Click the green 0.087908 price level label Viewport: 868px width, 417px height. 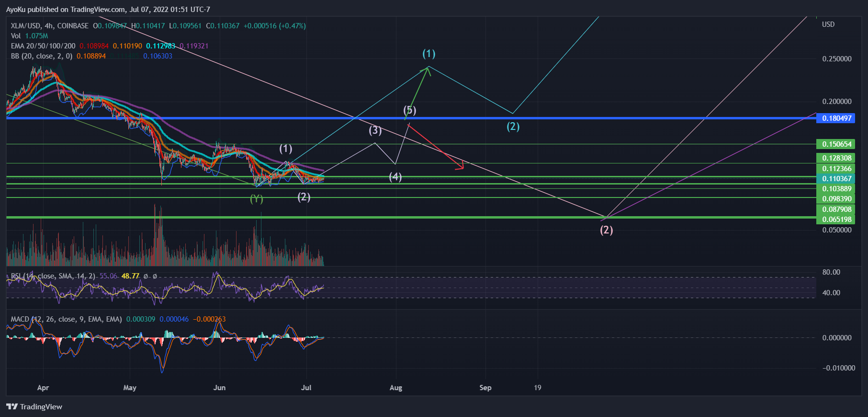(835, 209)
